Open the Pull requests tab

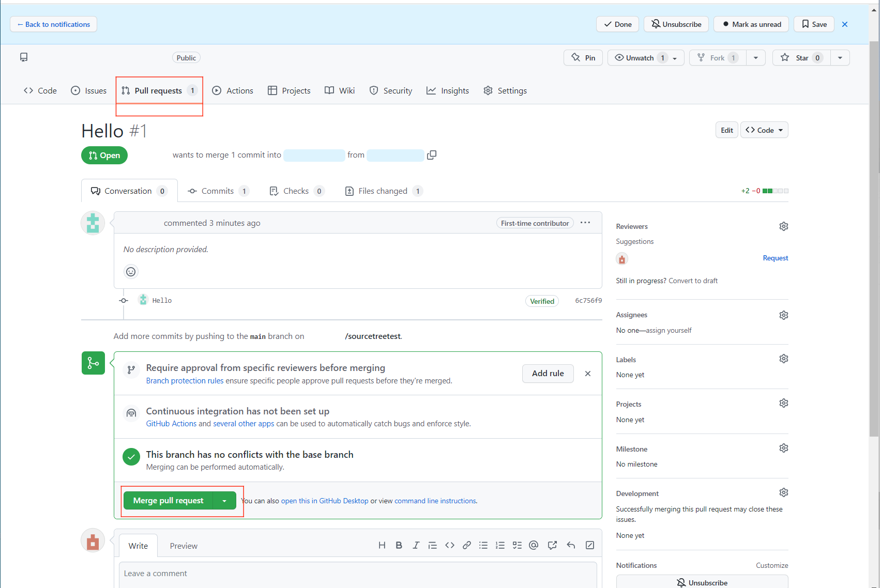(x=159, y=91)
